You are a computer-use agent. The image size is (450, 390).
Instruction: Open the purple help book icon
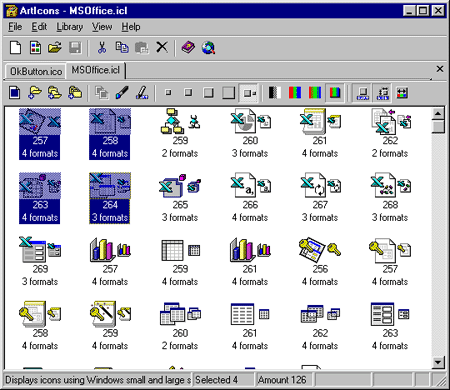click(x=188, y=48)
